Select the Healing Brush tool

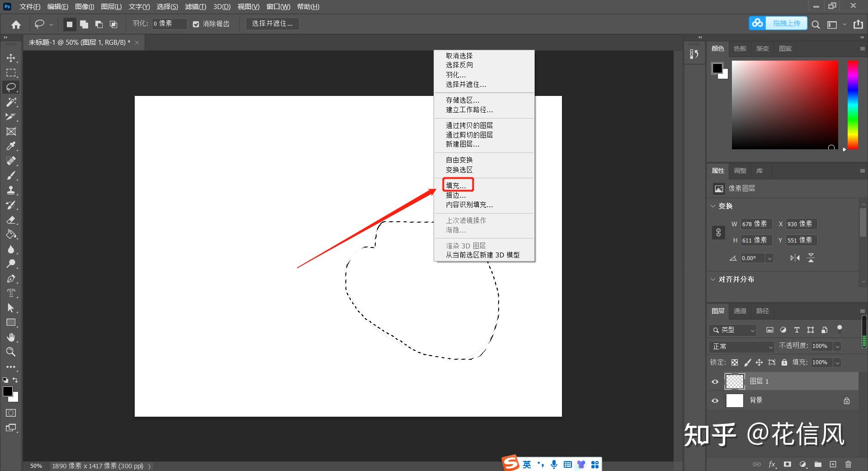(11, 161)
